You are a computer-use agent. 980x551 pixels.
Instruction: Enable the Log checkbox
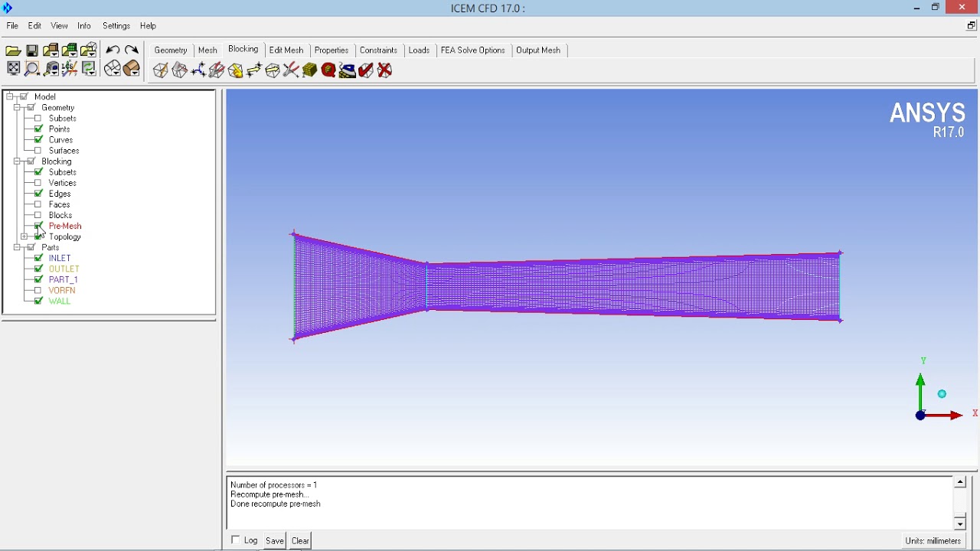click(236, 540)
